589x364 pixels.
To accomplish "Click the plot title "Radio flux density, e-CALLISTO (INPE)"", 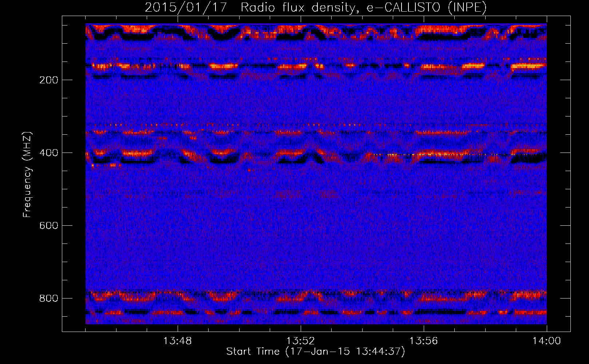I will 364,8.
